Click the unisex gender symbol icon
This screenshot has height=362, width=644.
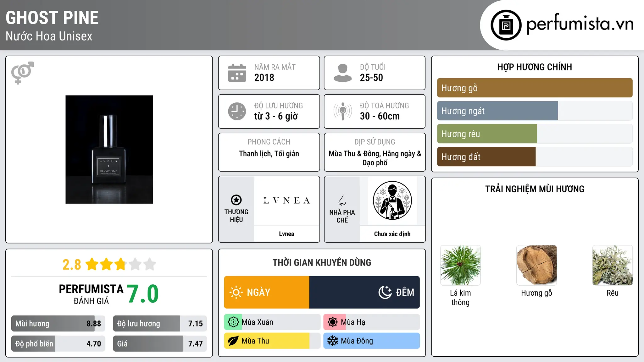[22, 73]
